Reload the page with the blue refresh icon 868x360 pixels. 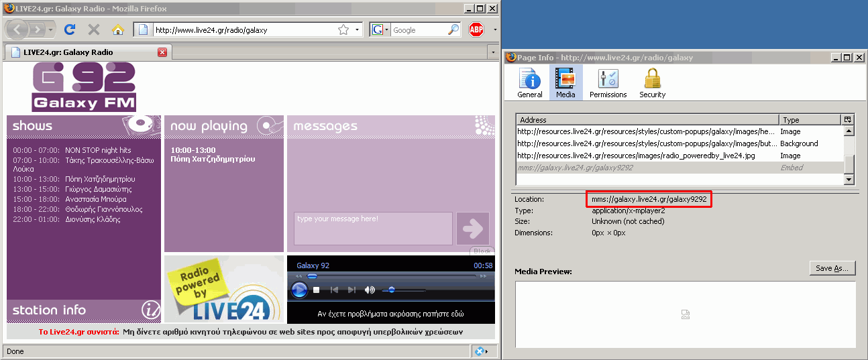click(69, 29)
